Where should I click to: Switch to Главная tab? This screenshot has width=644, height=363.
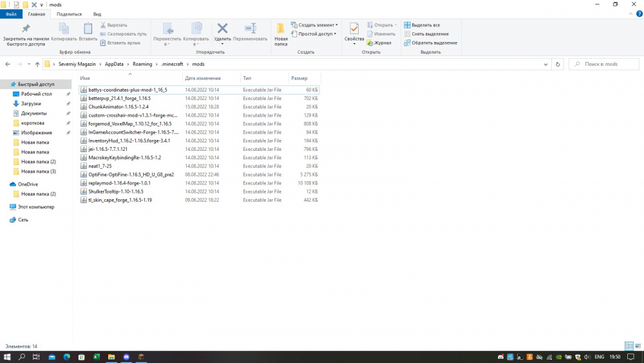click(x=37, y=14)
